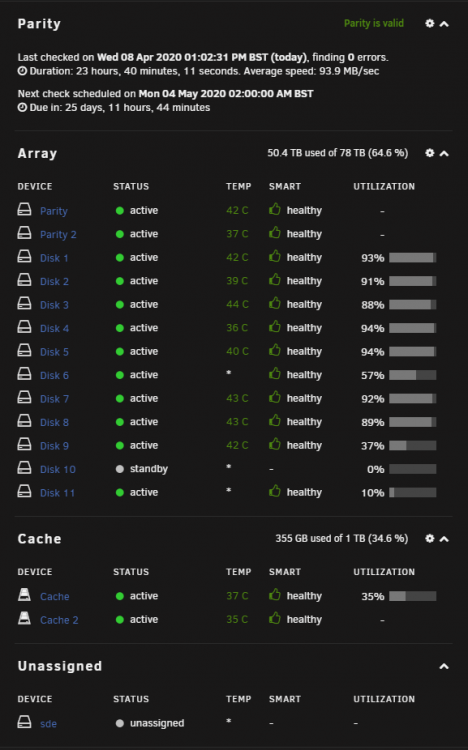Open the Array section gear settings
This screenshot has width=468, height=750.
[x=430, y=153]
